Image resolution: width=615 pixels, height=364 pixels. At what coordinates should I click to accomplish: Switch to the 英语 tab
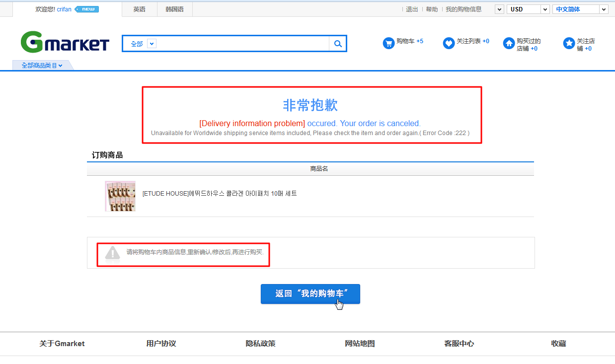(140, 9)
